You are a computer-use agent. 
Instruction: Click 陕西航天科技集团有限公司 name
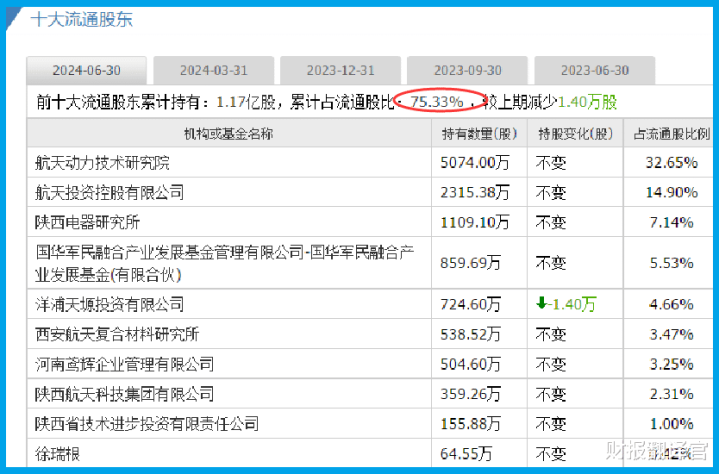coord(124,394)
